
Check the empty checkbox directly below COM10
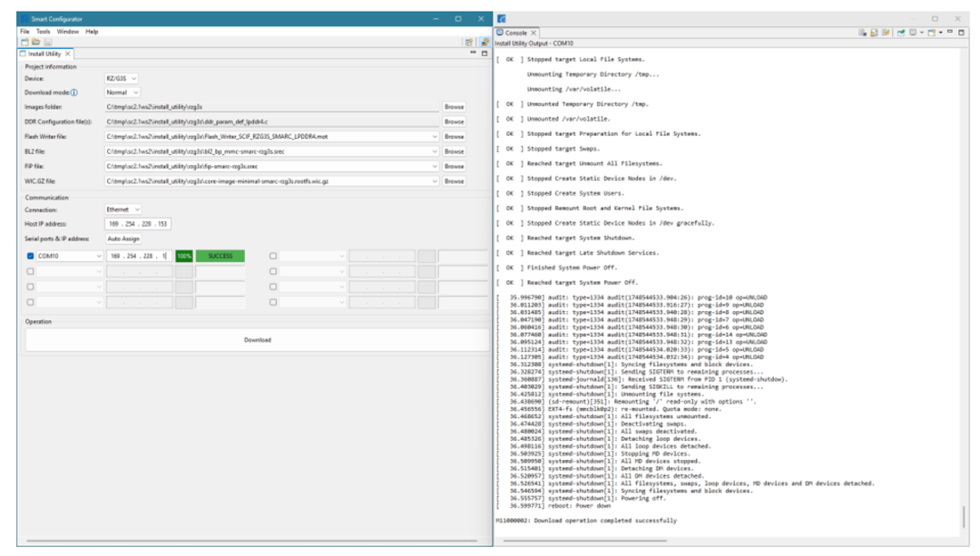coord(30,272)
